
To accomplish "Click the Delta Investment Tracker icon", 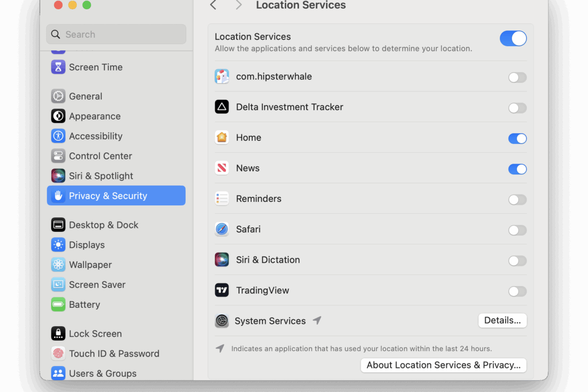I will pyautogui.click(x=222, y=107).
